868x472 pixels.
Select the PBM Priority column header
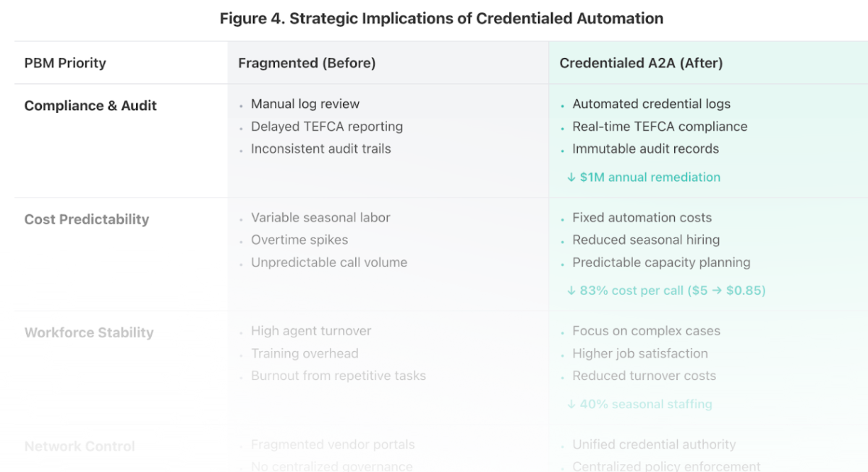pyautogui.click(x=65, y=63)
